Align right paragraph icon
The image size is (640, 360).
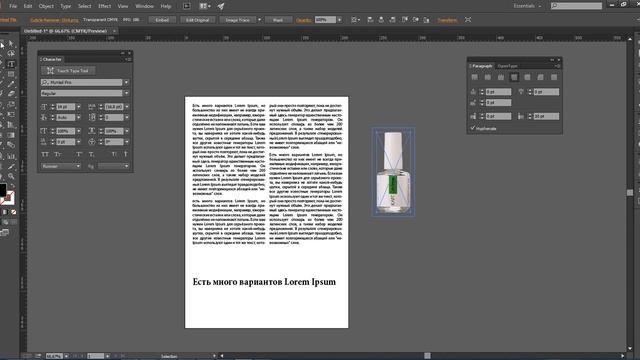[501, 77]
